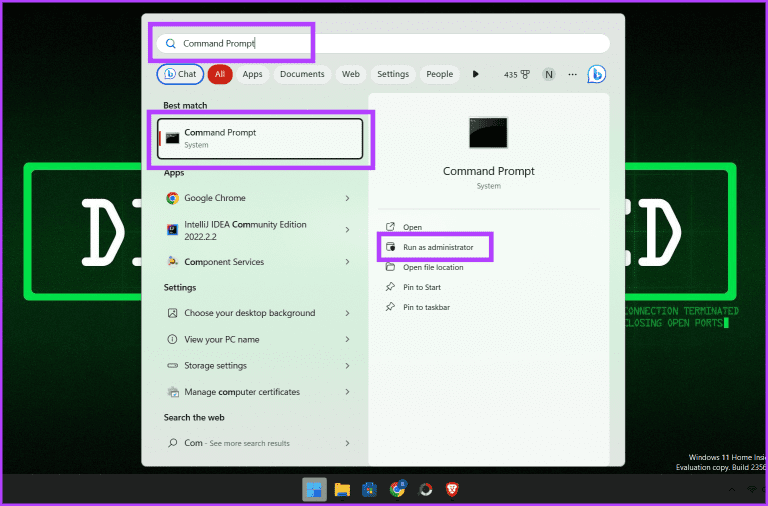The width and height of the screenshot is (768, 506).
Task: Expand IntelliJ IDEA Community Edition options arrow
Action: (x=347, y=230)
